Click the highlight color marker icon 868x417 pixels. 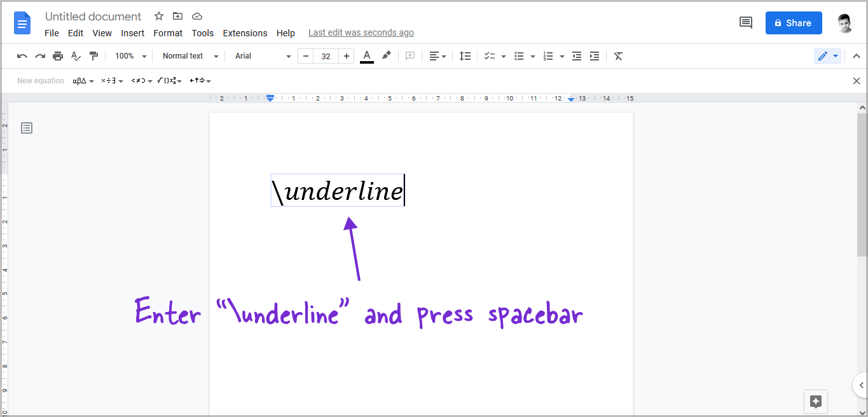[x=386, y=56]
